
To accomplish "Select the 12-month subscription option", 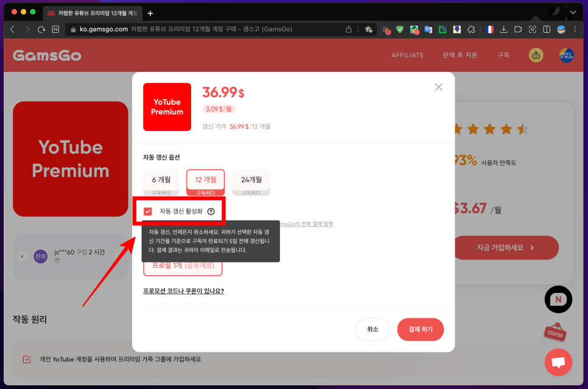I will 206,182.
